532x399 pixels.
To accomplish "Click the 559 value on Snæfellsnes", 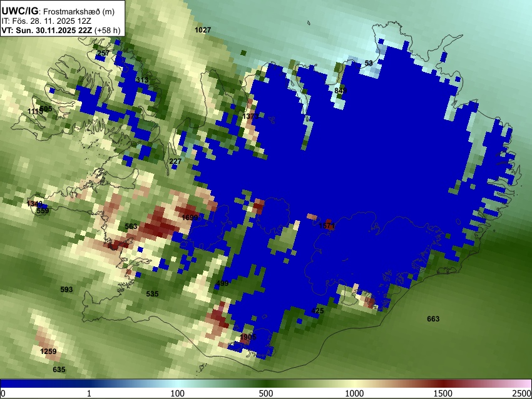I will (43, 211).
